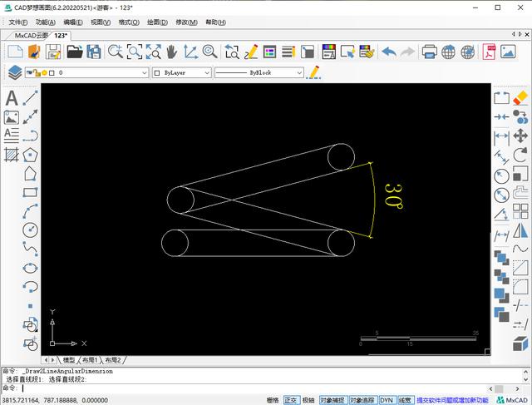The image size is (532, 405).
Task: Switch to the 布局2 layout tab
Action: tap(113, 360)
